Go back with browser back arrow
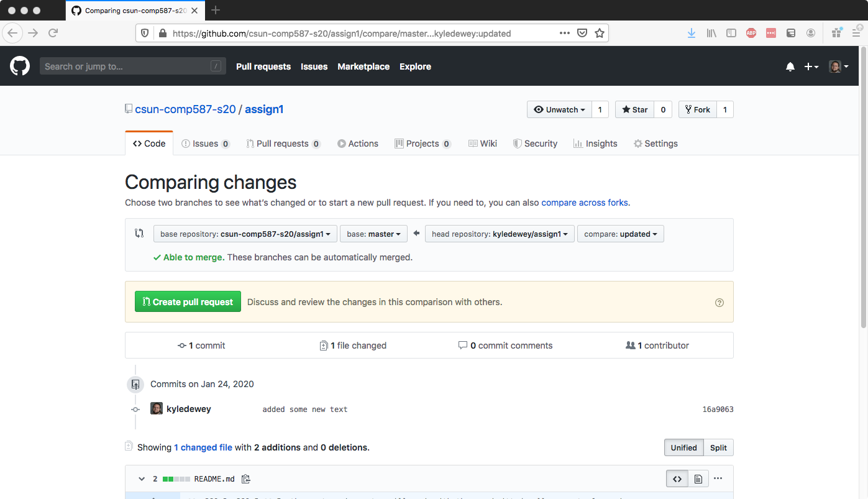Image resolution: width=868 pixels, height=499 pixels. 13,33
